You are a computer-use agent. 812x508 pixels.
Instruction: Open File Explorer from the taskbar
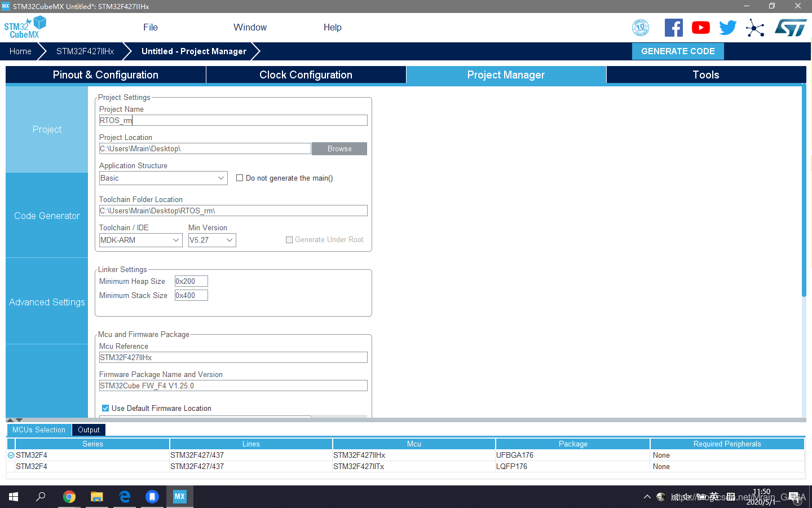click(x=97, y=497)
